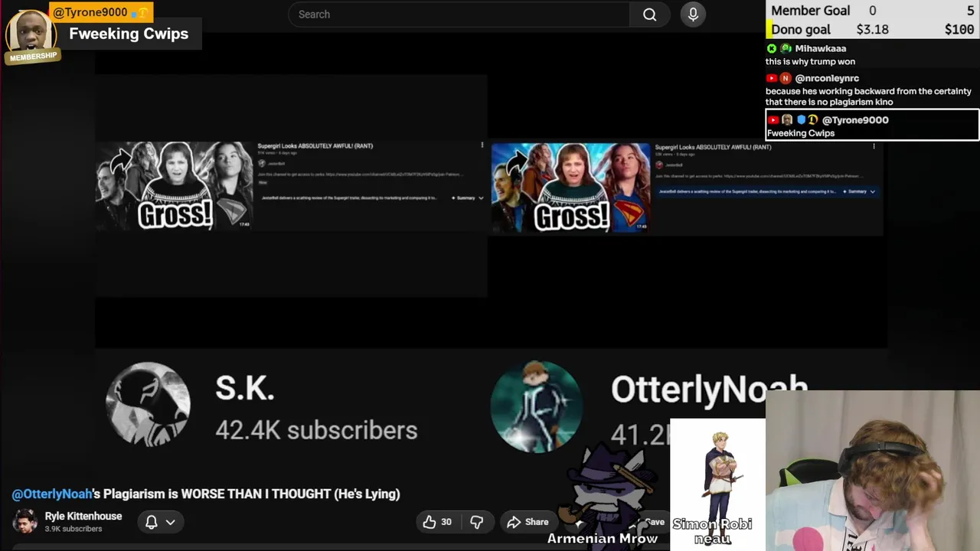The height and width of the screenshot is (551, 980).
Task: Expand the notification options chevron
Action: (x=171, y=522)
